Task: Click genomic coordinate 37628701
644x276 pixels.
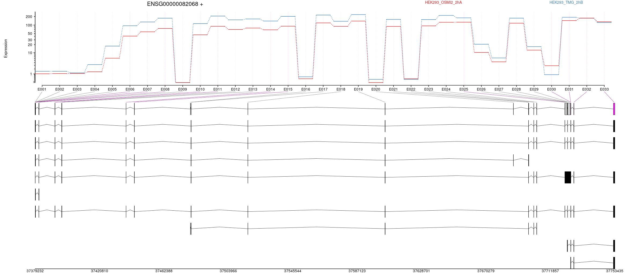Action: tap(421, 271)
